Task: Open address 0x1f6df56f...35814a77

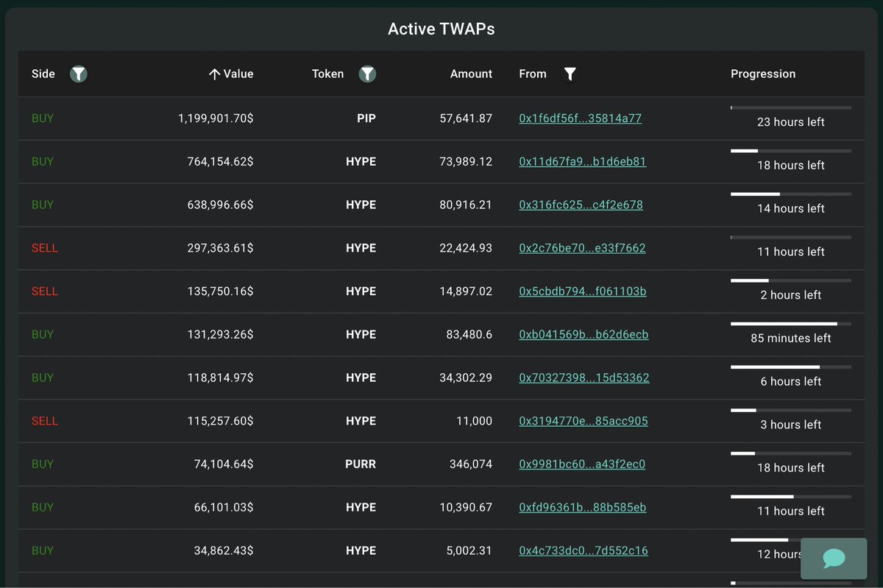Action: point(581,118)
